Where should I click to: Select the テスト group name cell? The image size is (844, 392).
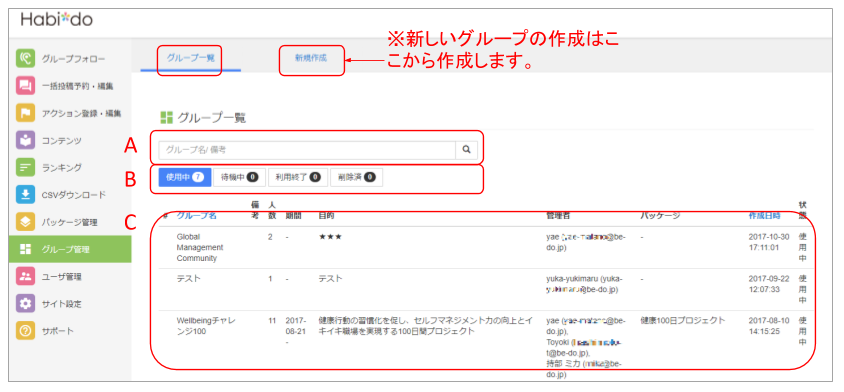(188, 279)
